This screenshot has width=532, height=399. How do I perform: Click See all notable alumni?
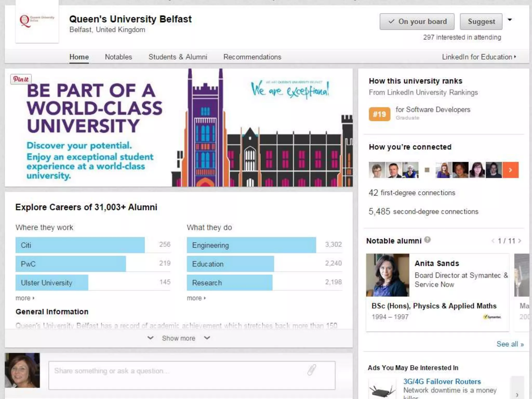point(510,344)
